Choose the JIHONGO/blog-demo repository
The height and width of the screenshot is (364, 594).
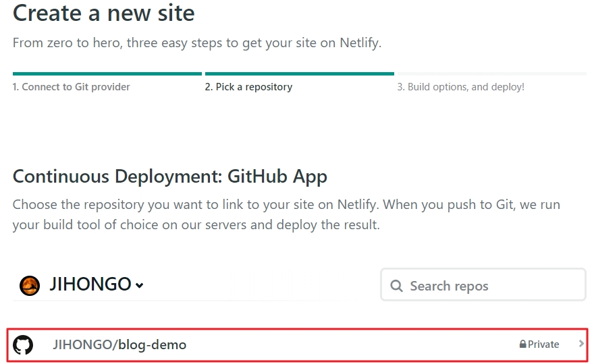[x=298, y=345]
